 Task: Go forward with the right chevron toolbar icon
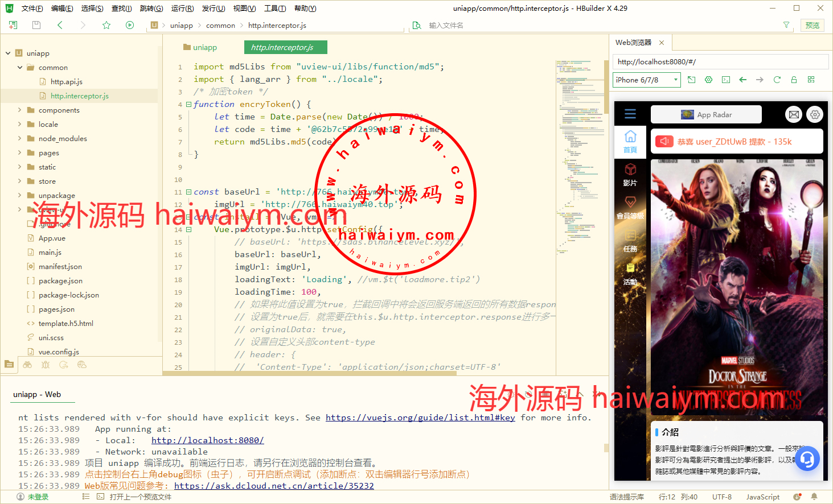pos(83,25)
